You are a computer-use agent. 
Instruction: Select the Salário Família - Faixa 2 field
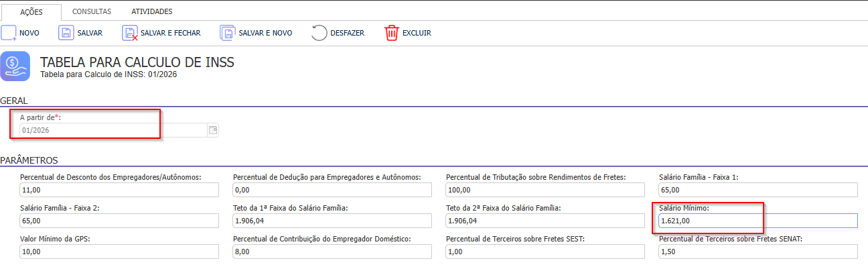(118, 221)
